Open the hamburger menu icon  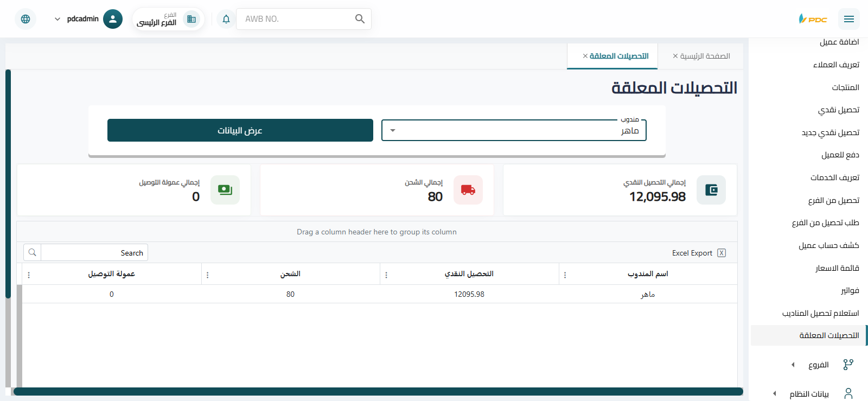[849, 19]
